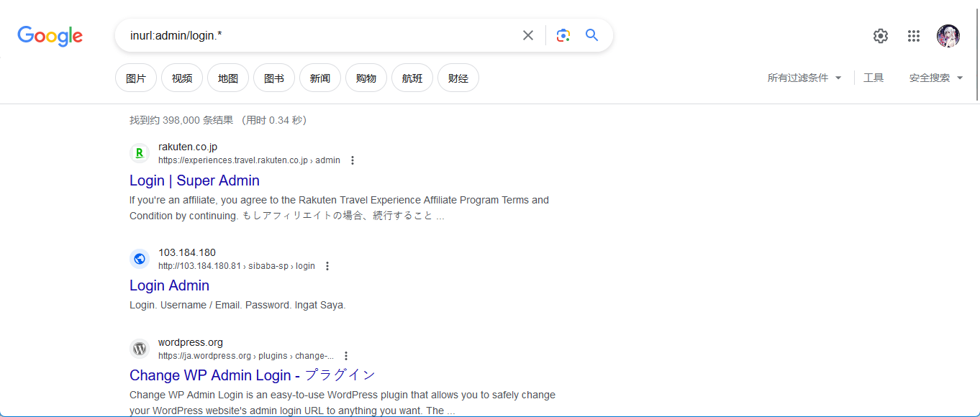Select the 新闻 filter chip

click(320, 78)
